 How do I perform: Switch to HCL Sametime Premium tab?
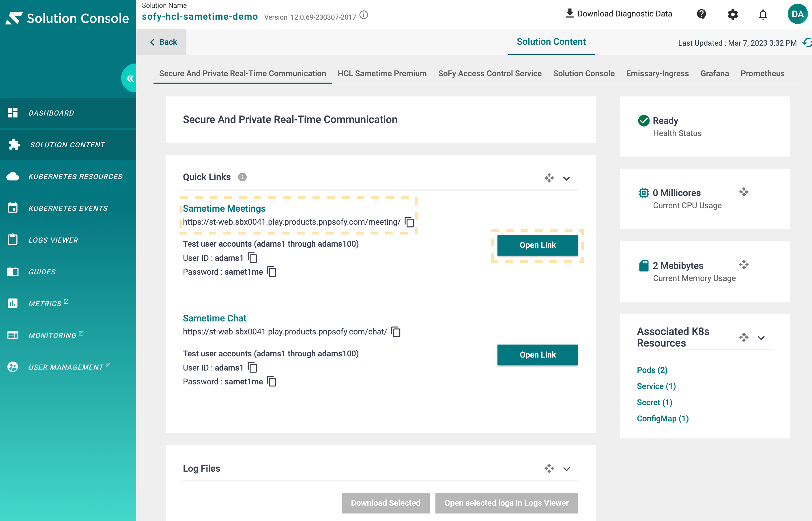(382, 73)
